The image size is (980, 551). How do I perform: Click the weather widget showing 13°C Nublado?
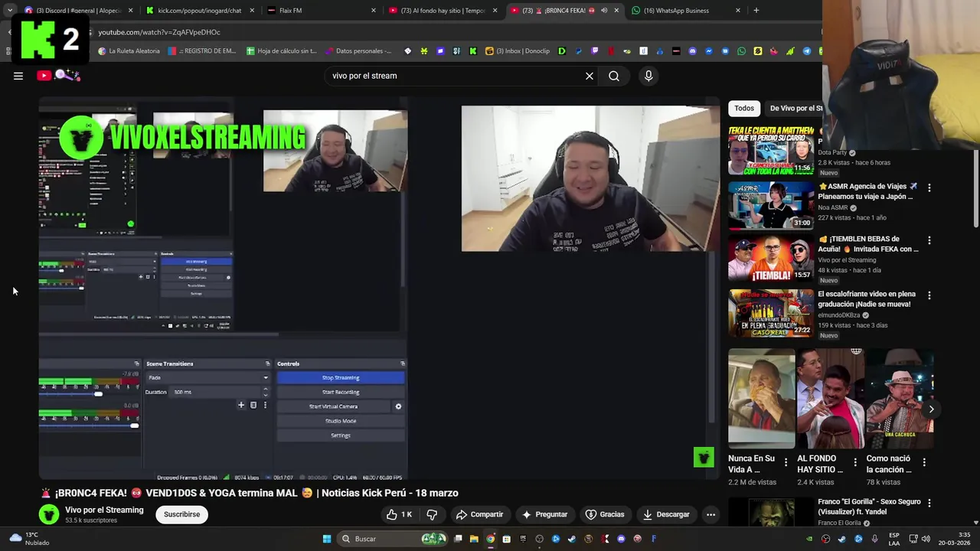point(29,539)
